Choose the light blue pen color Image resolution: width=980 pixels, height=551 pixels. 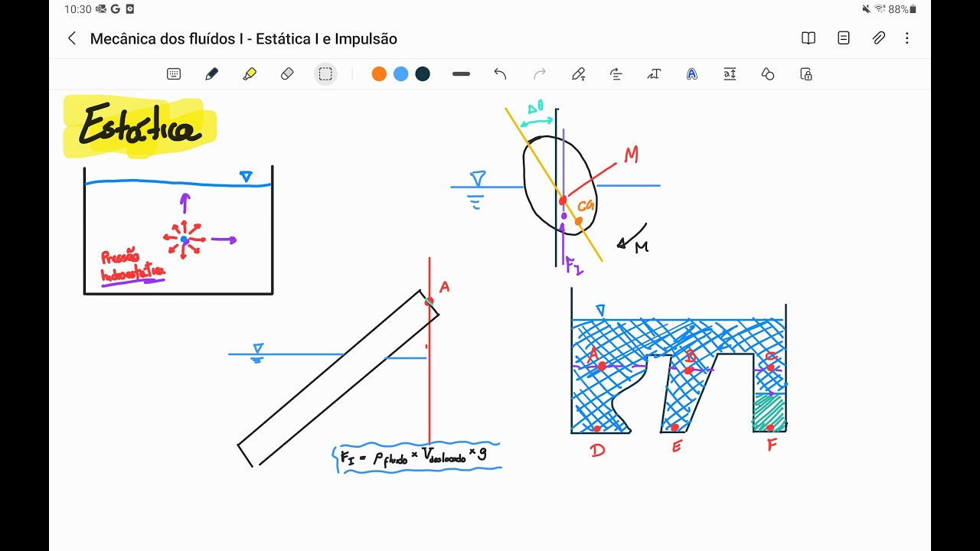click(400, 74)
